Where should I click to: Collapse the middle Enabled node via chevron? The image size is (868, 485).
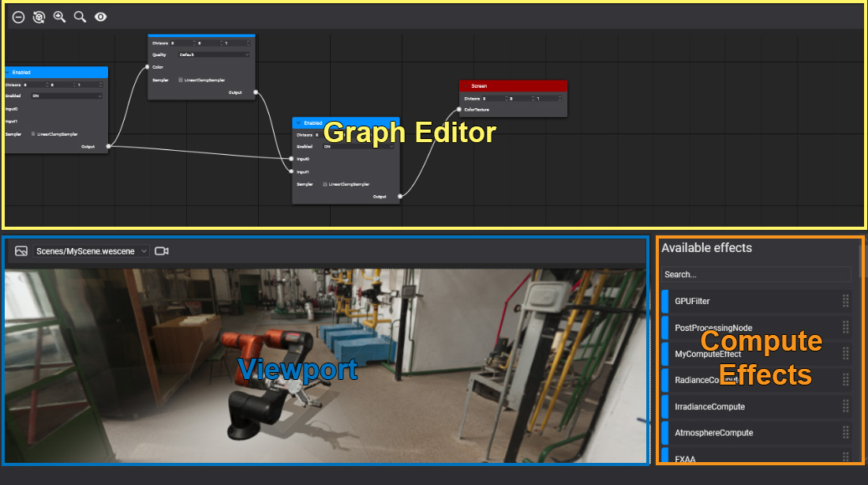click(298, 123)
